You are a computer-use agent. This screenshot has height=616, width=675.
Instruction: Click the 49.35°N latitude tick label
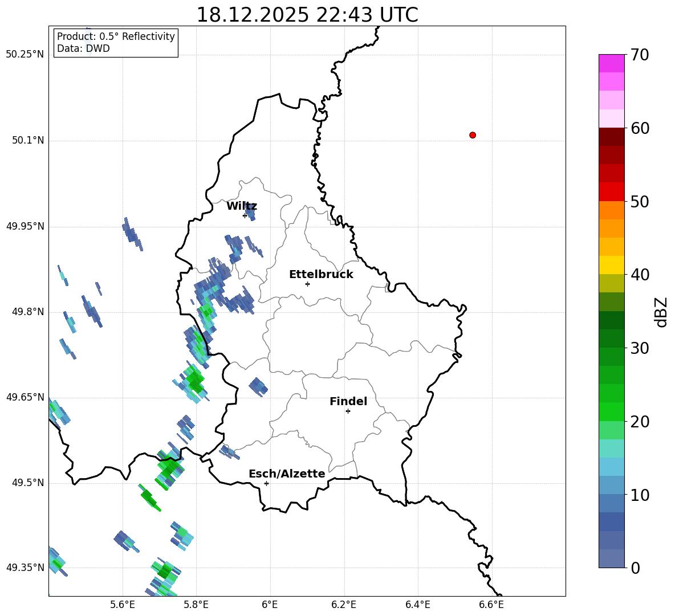(25, 568)
